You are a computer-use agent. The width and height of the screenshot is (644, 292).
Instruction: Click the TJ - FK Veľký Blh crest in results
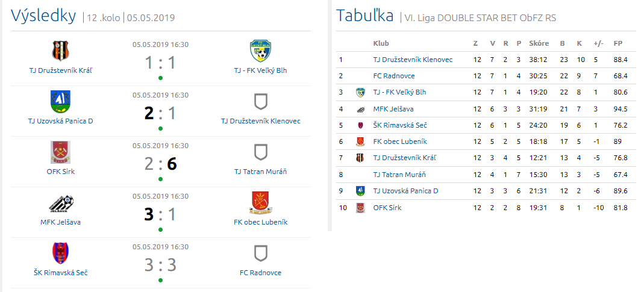point(260,51)
